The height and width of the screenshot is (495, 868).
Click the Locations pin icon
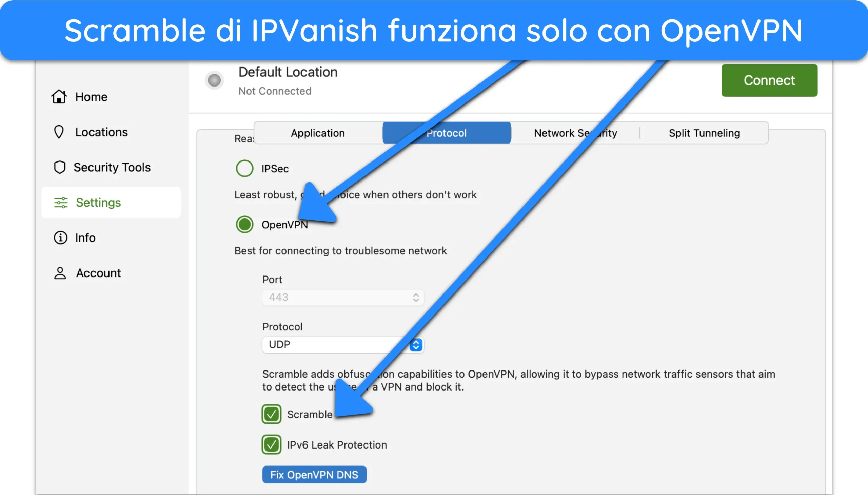click(x=59, y=132)
